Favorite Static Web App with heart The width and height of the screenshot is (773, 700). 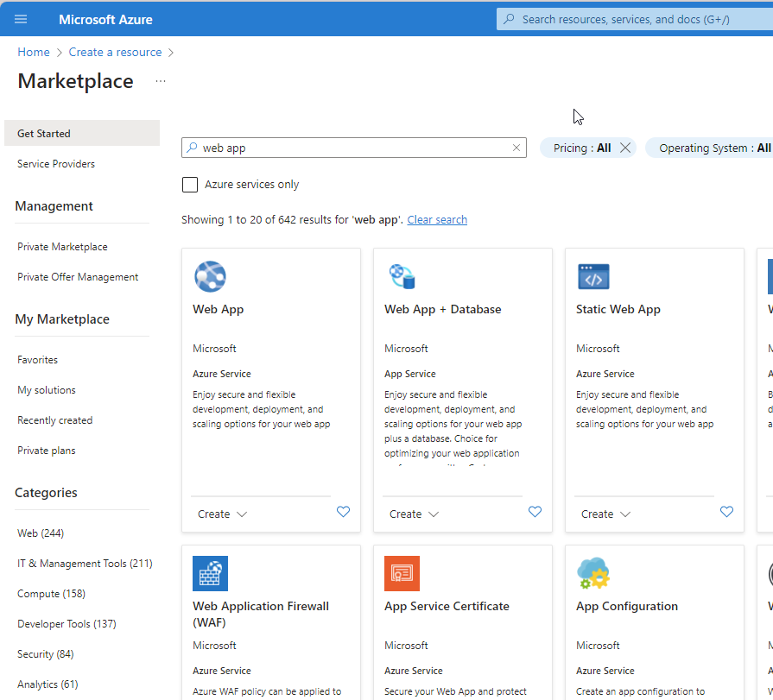click(x=726, y=512)
